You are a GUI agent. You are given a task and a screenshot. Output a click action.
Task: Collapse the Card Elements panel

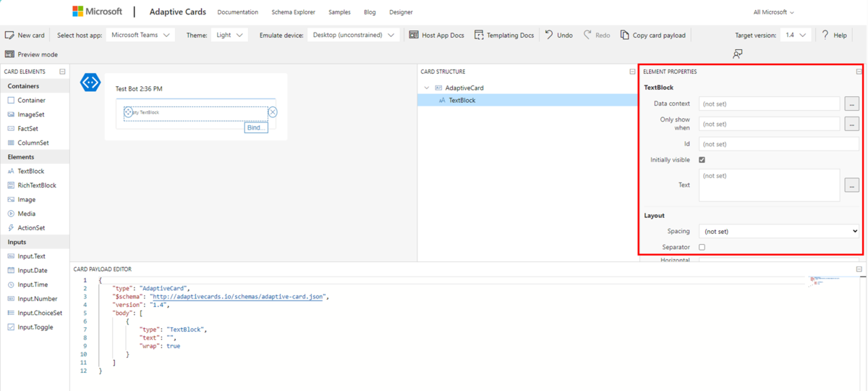pos(62,72)
